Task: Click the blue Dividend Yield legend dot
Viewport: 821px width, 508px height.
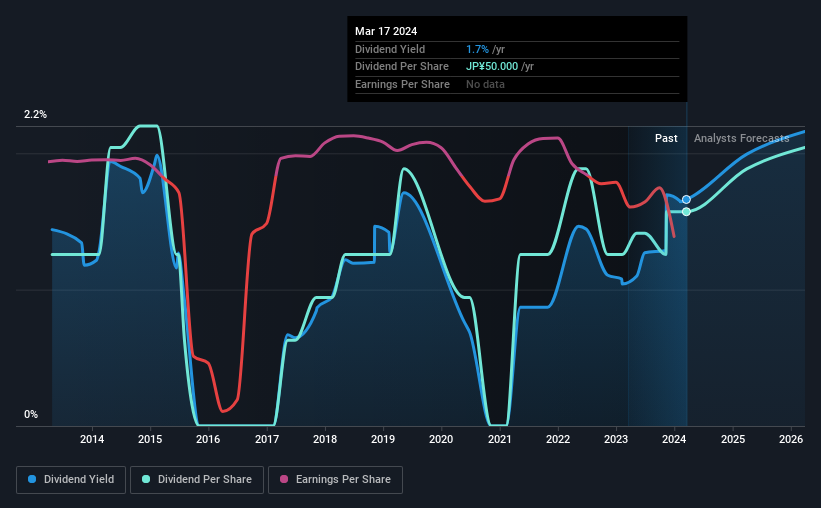Action: tap(32, 479)
